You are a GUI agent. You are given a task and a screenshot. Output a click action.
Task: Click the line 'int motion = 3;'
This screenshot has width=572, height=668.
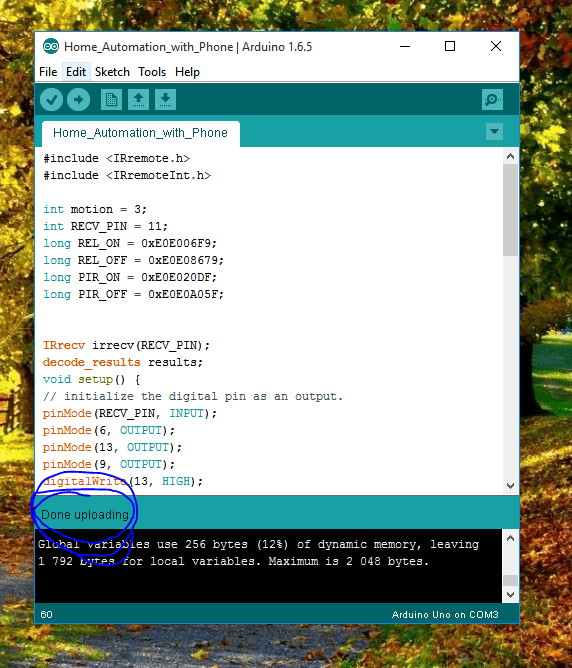coord(95,210)
